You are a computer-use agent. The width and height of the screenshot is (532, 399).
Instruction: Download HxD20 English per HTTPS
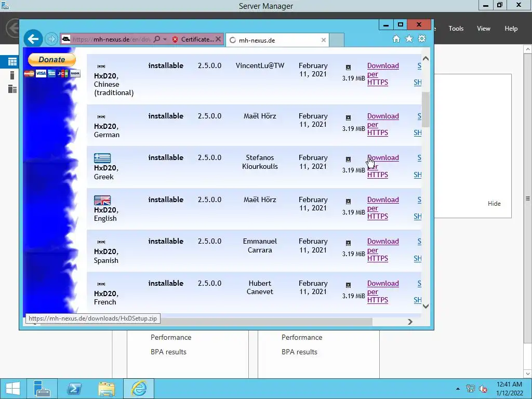(383, 208)
